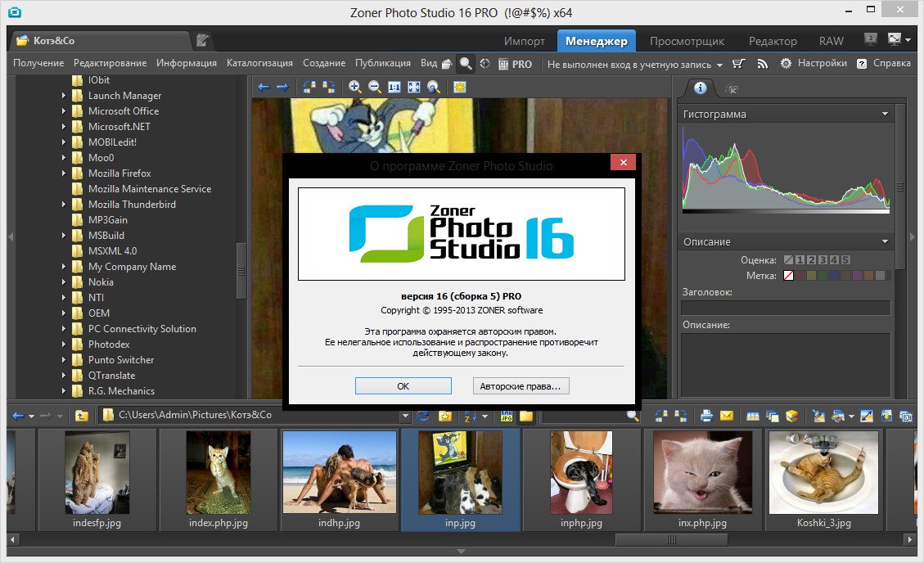Open the Публикация menu
924x563 pixels.
point(382,63)
